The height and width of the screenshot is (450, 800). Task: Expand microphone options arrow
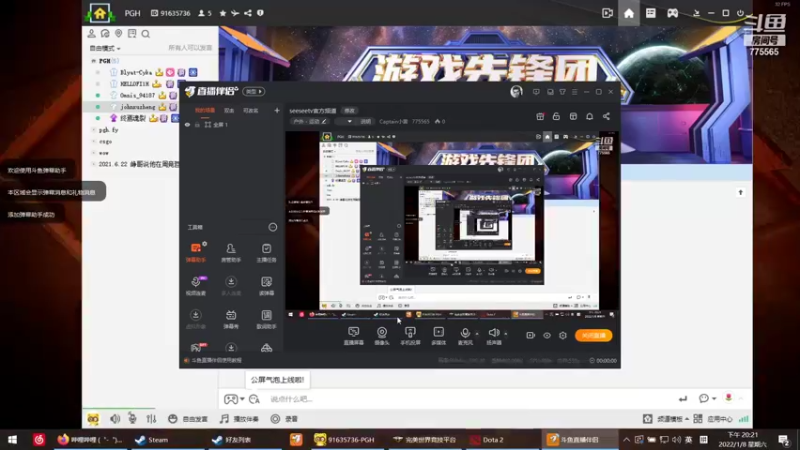(x=477, y=334)
